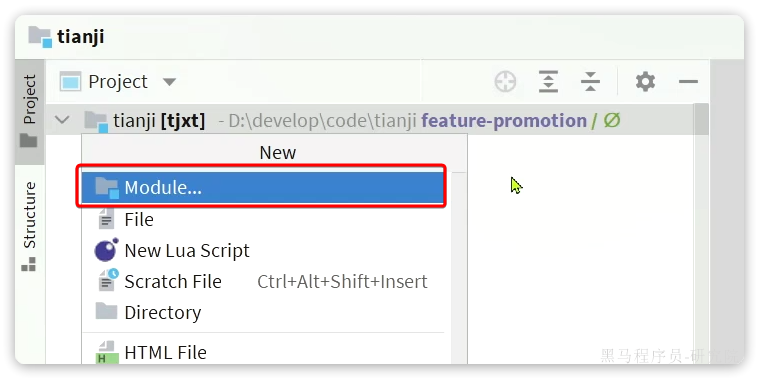Click the New popup header title

pos(277,152)
